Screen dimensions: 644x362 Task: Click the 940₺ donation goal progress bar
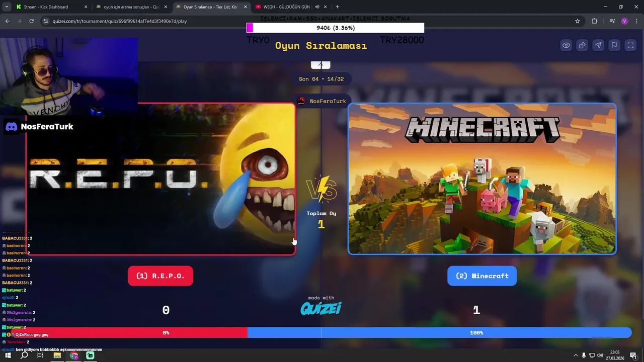tap(335, 28)
